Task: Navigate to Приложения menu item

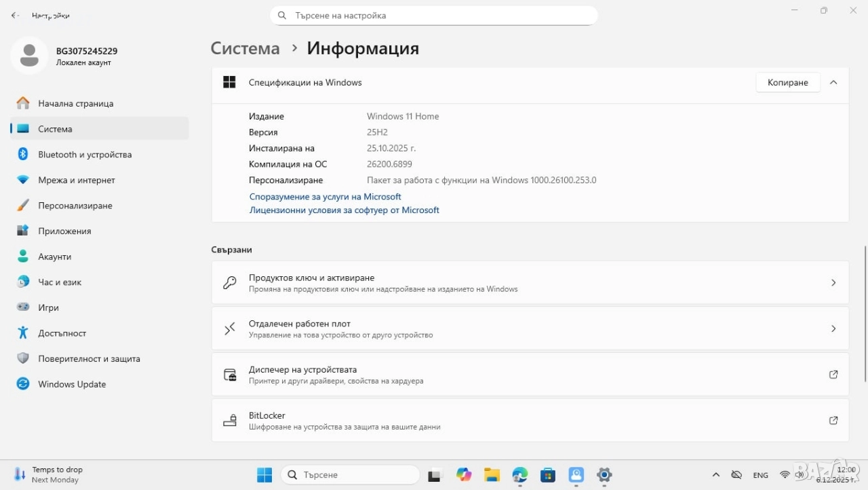Action: [64, 231]
